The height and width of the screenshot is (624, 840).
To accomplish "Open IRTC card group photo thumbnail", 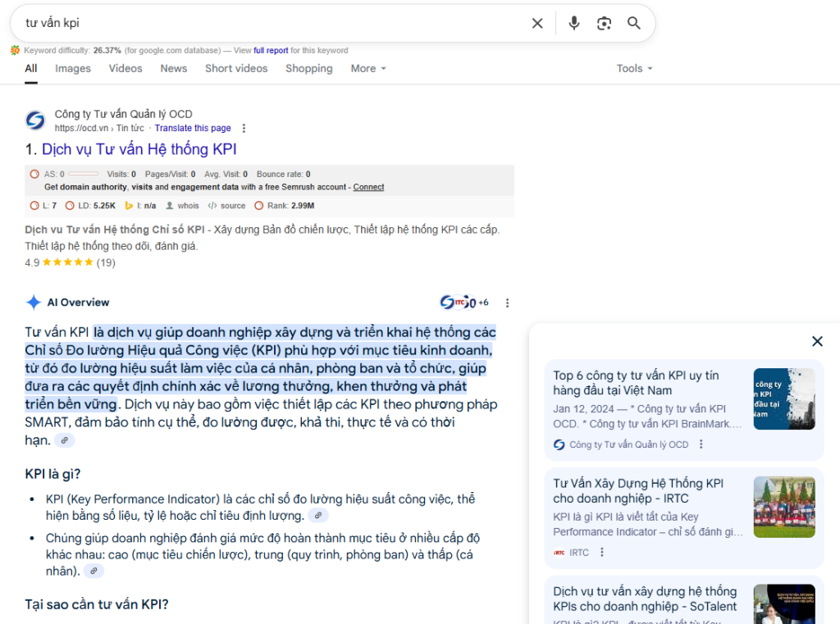I will coord(784,508).
